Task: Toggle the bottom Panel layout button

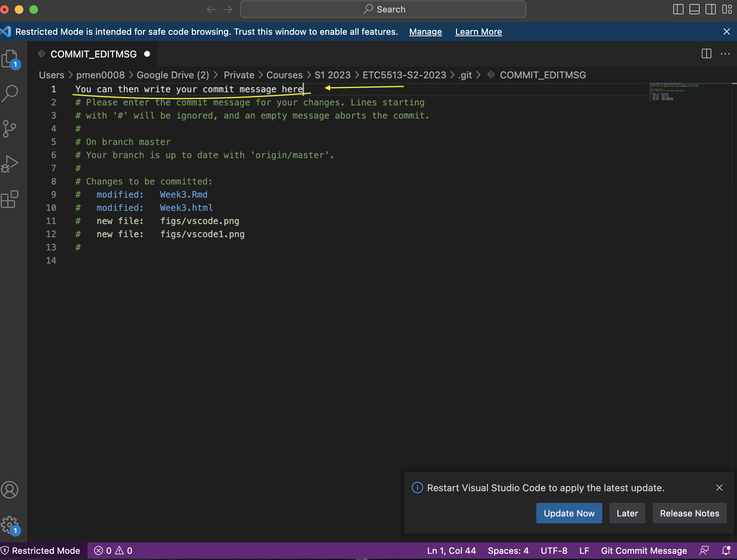Action: point(694,9)
